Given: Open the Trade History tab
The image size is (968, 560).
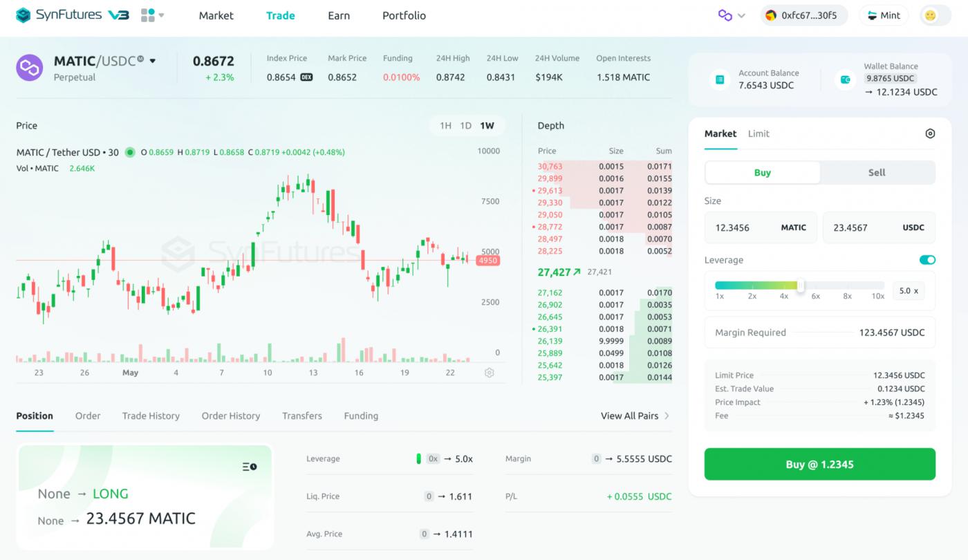Looking at the screenshot, I should coord(151,416).
